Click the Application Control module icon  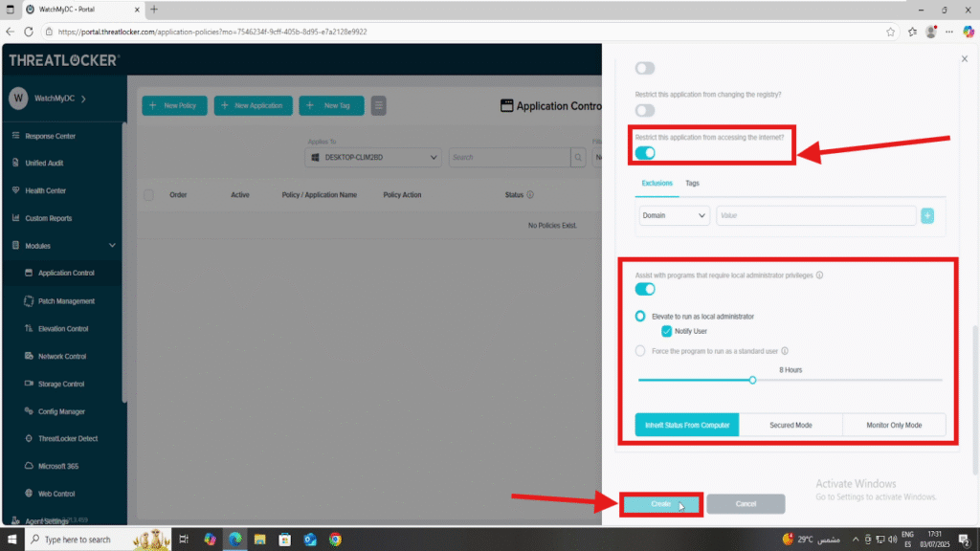point(29,273)
